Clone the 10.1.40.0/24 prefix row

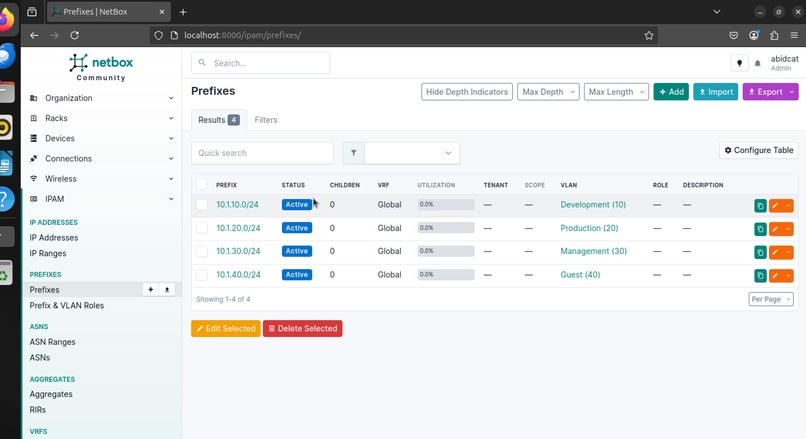760,276
